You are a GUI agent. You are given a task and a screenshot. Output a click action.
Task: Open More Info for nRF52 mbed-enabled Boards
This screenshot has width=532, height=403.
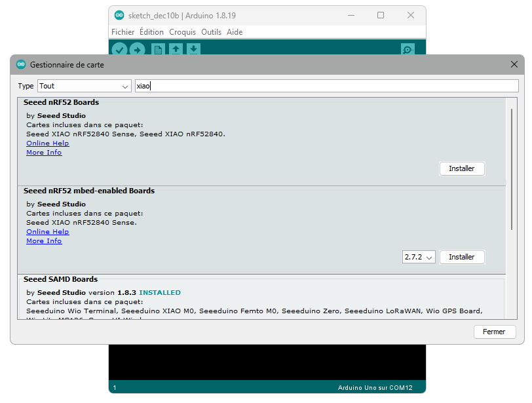tap(44, 240)
